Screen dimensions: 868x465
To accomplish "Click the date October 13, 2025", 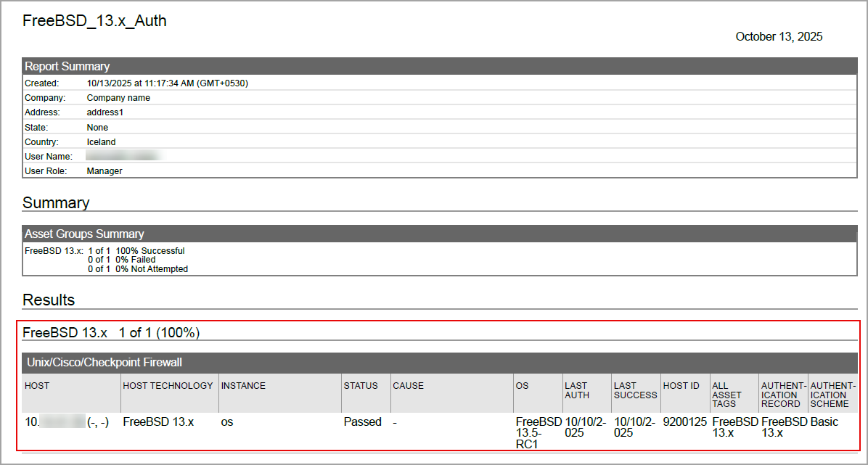I will tap(779, 36).
